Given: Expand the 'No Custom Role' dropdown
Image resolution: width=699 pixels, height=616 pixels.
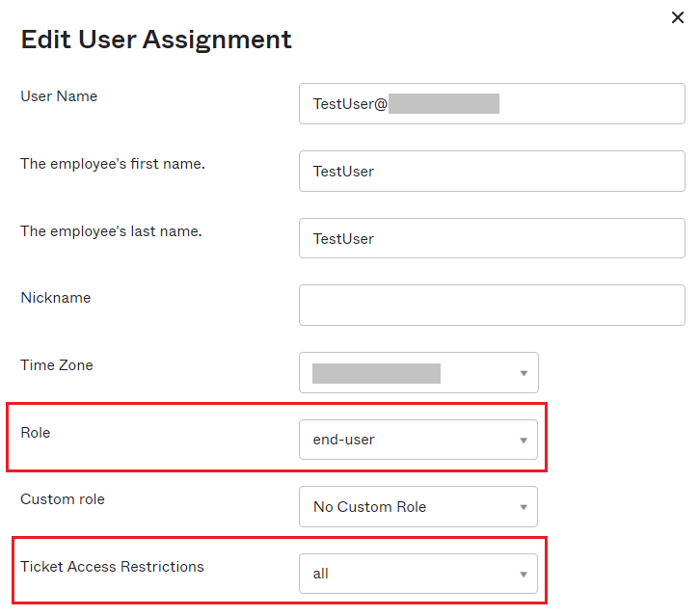Looking at the screenshot, I should 417,507.
